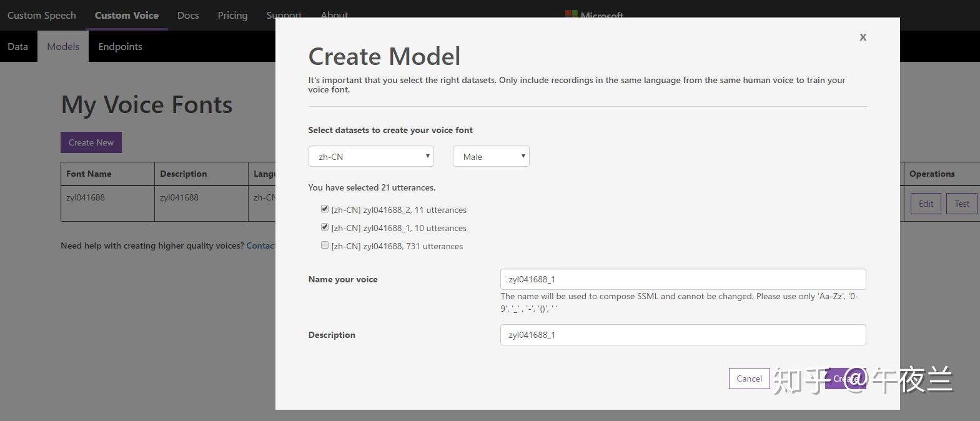The height and width of the screenshot is (421, 980).
Task: Expand the Male gender dropdown
Action: pyautogui.click(x=491, y=157)
